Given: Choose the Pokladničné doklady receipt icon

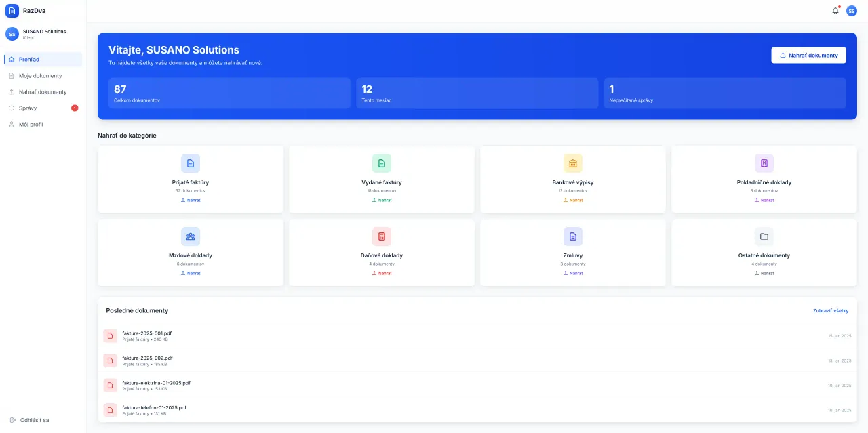Looking at the screenshot, I should (764, 163).
